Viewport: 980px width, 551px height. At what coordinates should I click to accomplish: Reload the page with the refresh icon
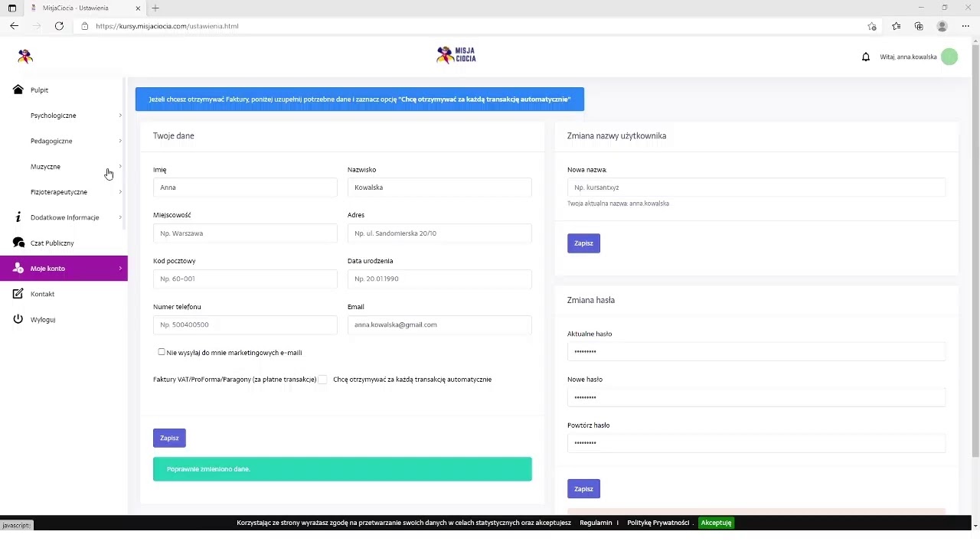[x=59, y=26]
